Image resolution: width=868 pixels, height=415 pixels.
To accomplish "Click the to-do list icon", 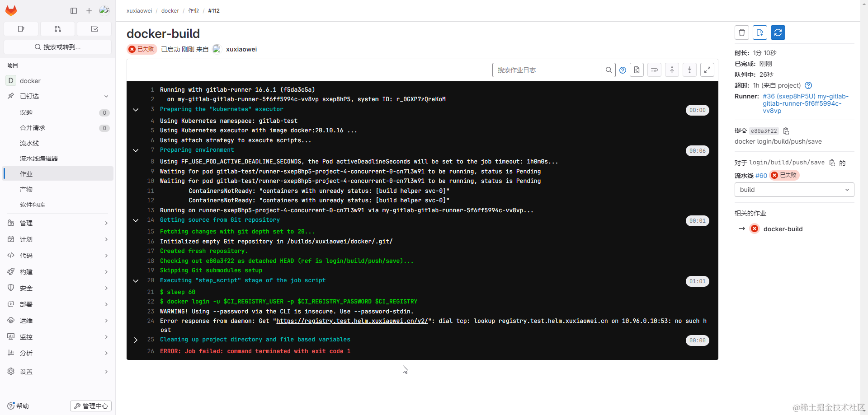I will 94,28.
